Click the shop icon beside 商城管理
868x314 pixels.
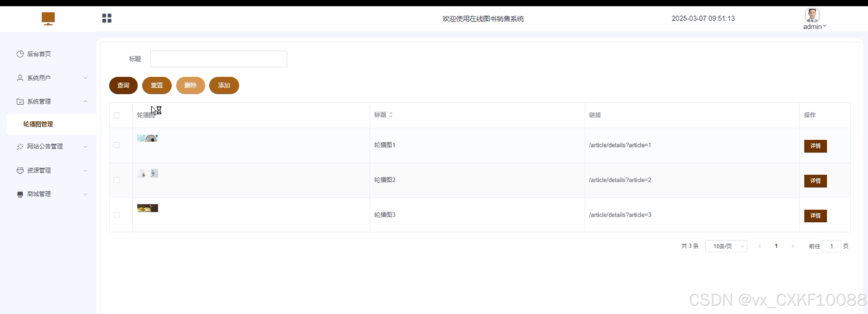20,194
